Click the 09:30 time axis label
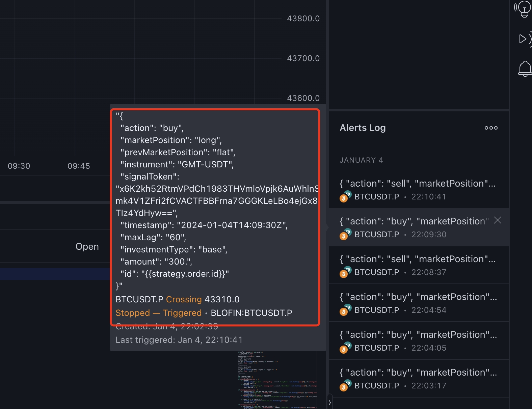 click(19, 166)
